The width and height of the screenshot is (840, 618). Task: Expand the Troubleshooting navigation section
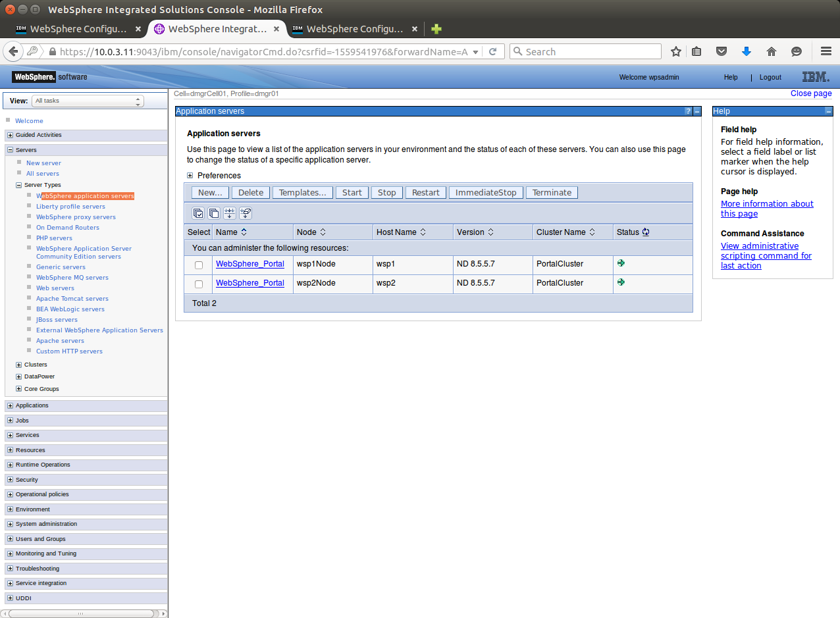pos(10,569)
